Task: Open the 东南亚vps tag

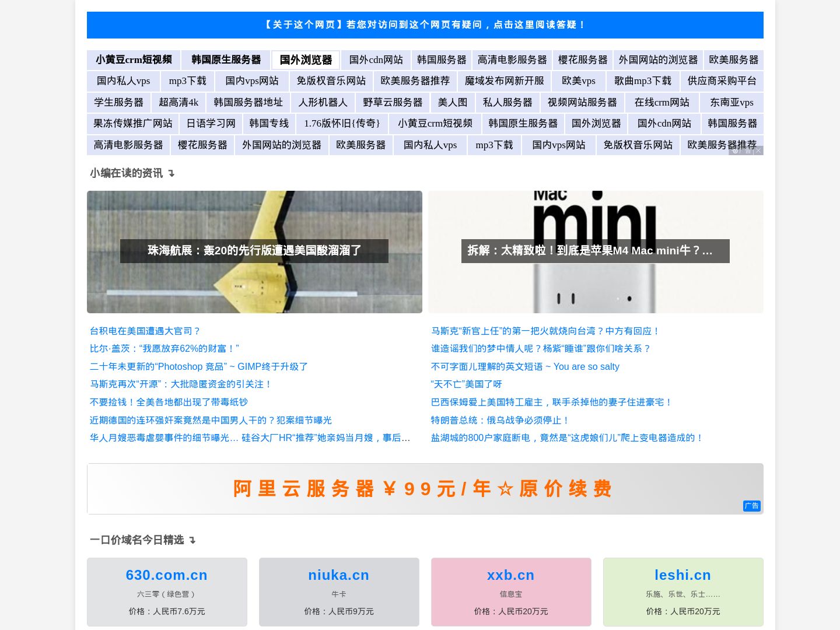Action: coord(732,103)
